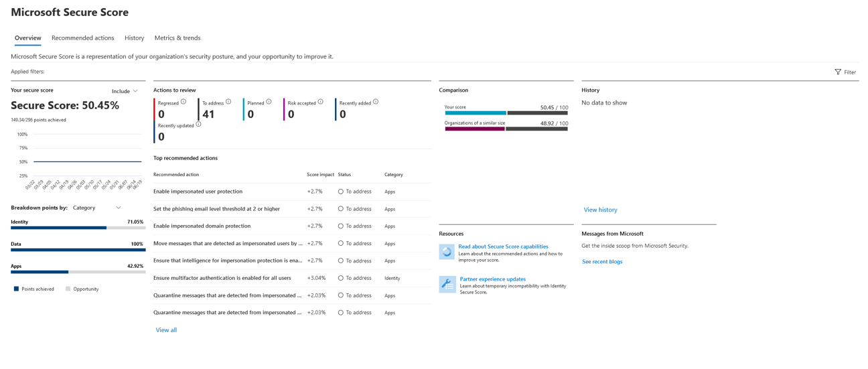Click the To address count 41
Image resolution: width=868 pixels, height=369 pixels.
pos(208,115)
